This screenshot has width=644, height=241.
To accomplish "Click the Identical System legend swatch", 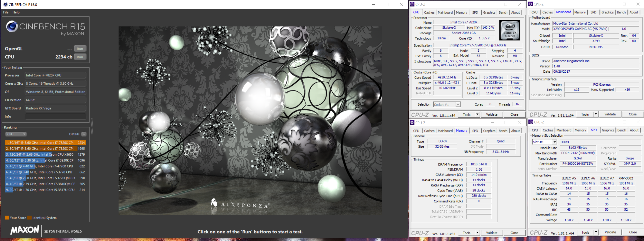I will 30,217.
